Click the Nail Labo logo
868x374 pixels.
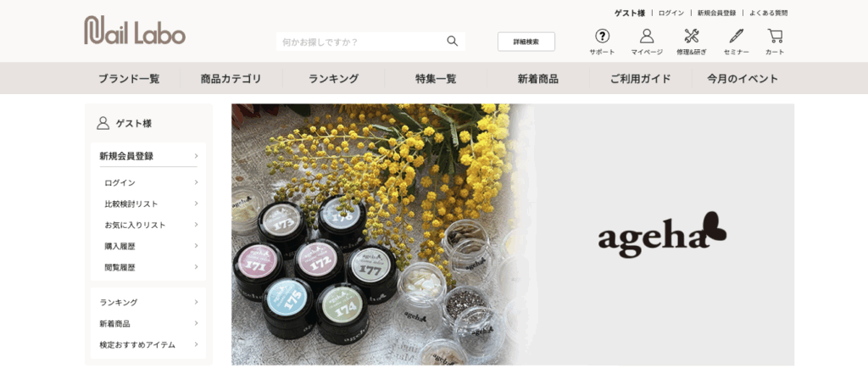pos(135,30)
